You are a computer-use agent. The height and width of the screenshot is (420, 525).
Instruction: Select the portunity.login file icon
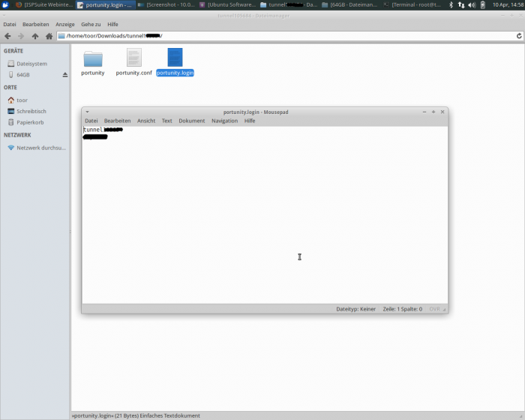(x=175, y=58)
